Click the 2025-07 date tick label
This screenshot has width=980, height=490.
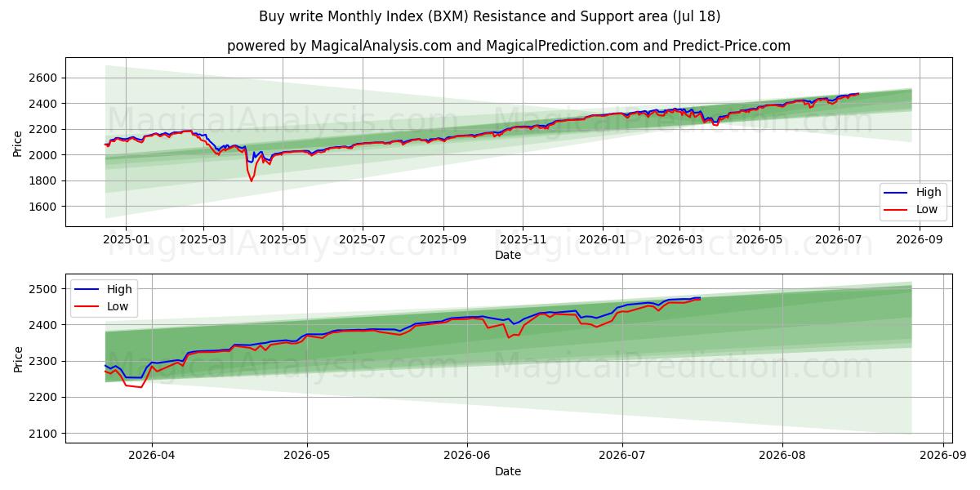pos(362,240)
